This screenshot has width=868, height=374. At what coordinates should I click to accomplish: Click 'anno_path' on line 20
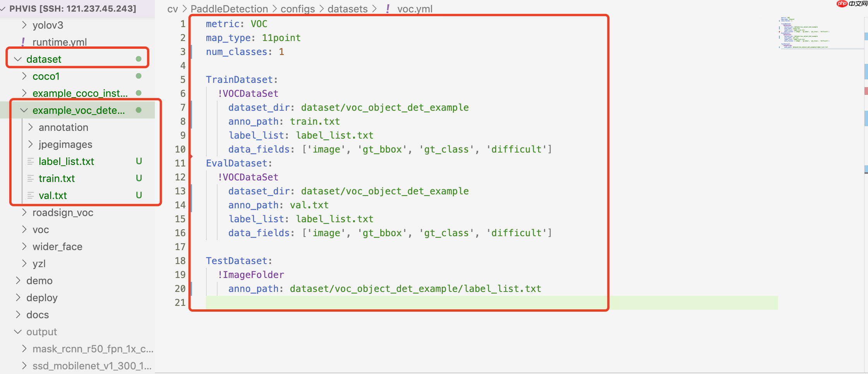pos(254,289)
